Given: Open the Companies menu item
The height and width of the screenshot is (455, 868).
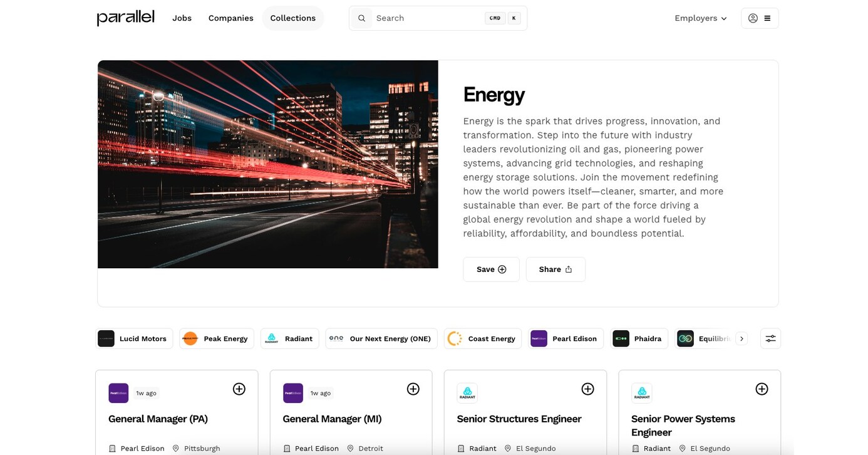Looking at the screenshot, I should coord(230,18).
